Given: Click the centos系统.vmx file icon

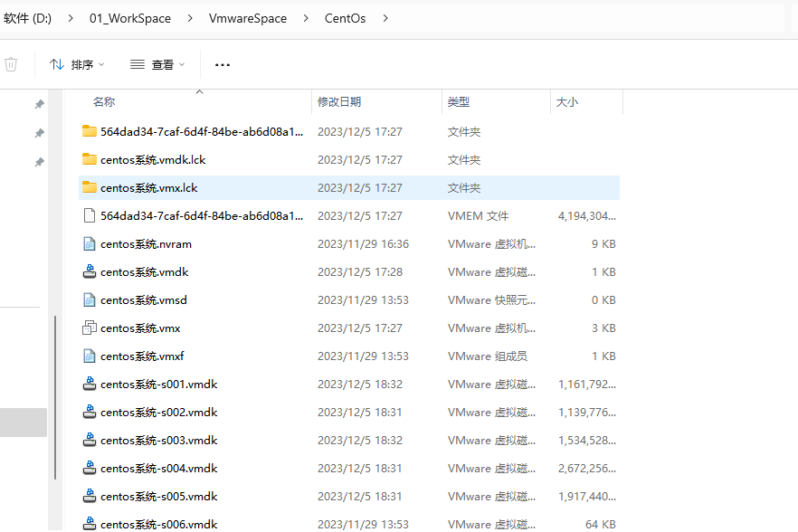Looking at the screenshot, I should pos(89,328).
